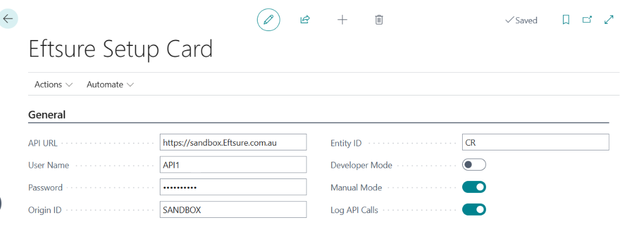The image size is (644, 234).
Task: Click the Log API Calls label
Action: coord(354,210)
